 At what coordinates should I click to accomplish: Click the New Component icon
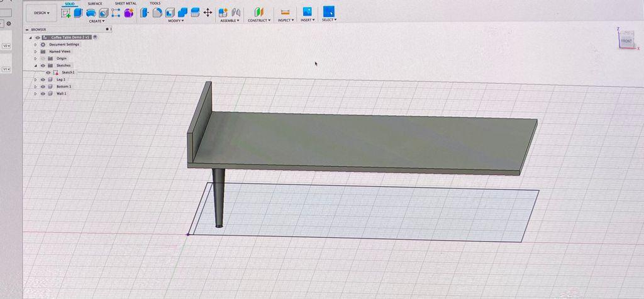(x=223, y=13)
